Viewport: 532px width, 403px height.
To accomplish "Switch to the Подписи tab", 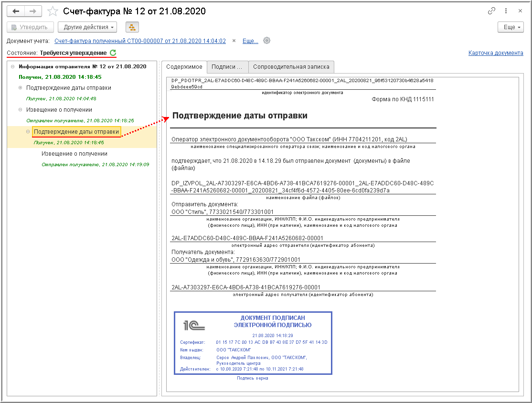I will [x=227, y=67].
